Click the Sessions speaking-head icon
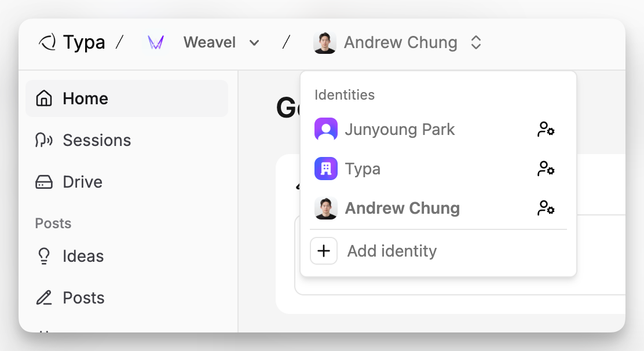The image size is (644, 351). [44, 140]
